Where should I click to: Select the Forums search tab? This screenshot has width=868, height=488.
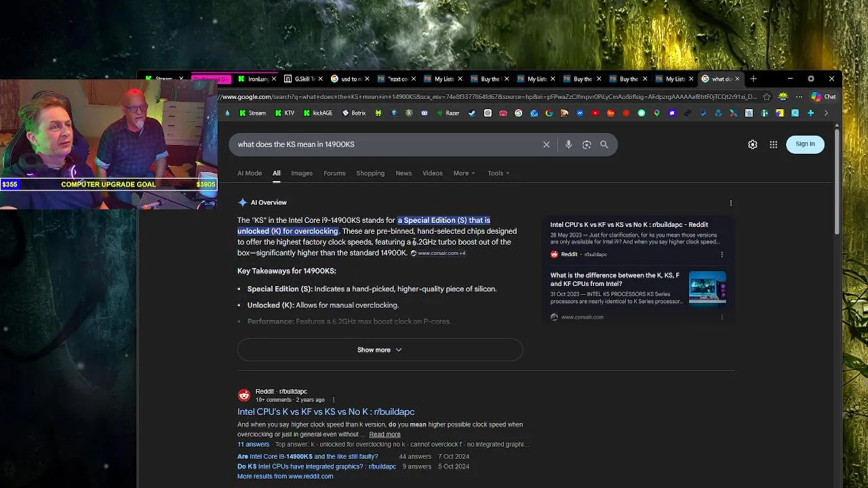[334, 174]
